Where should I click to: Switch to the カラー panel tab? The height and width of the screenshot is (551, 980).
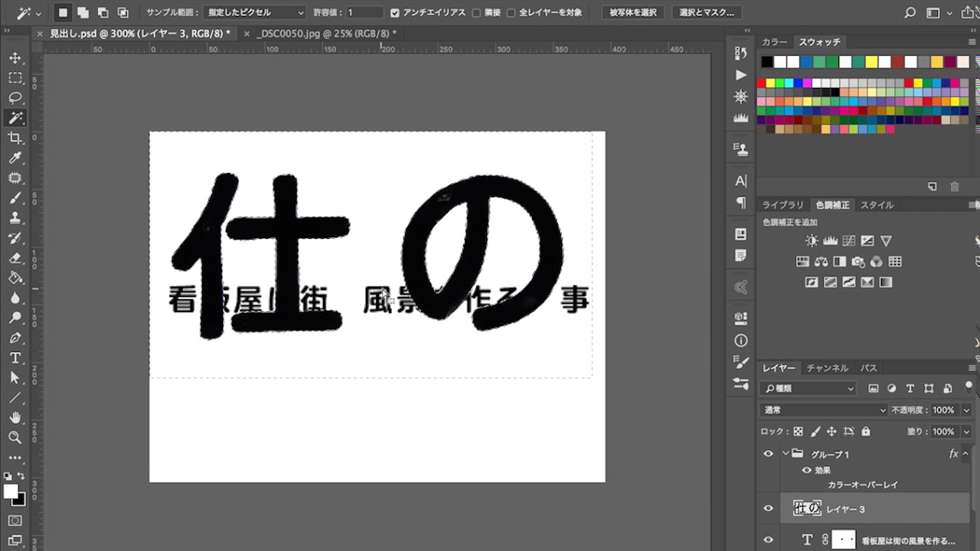pos(775,42)
